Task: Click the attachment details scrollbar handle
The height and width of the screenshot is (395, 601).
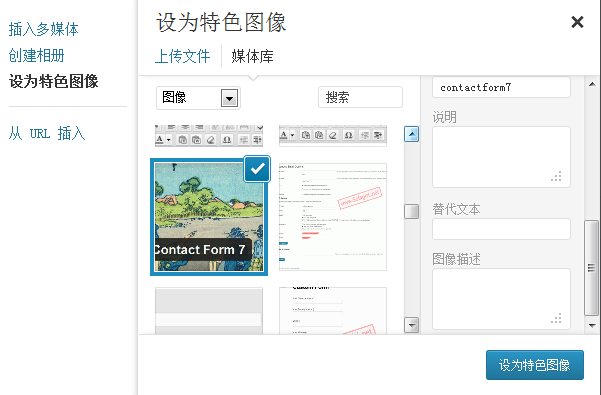Action: pos(591,268)
